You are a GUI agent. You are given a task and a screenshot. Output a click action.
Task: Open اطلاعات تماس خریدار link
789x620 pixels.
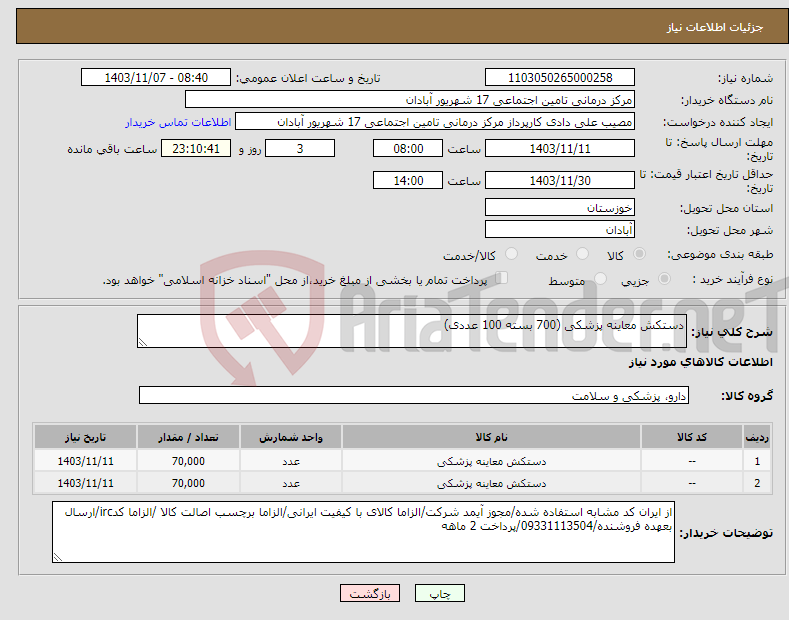point(178,122)
